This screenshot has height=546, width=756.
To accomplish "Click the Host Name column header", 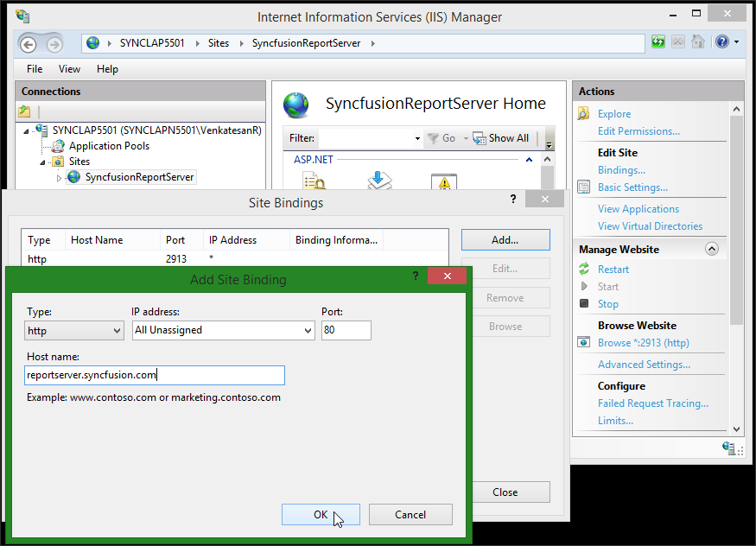I will tap(112, 240).
